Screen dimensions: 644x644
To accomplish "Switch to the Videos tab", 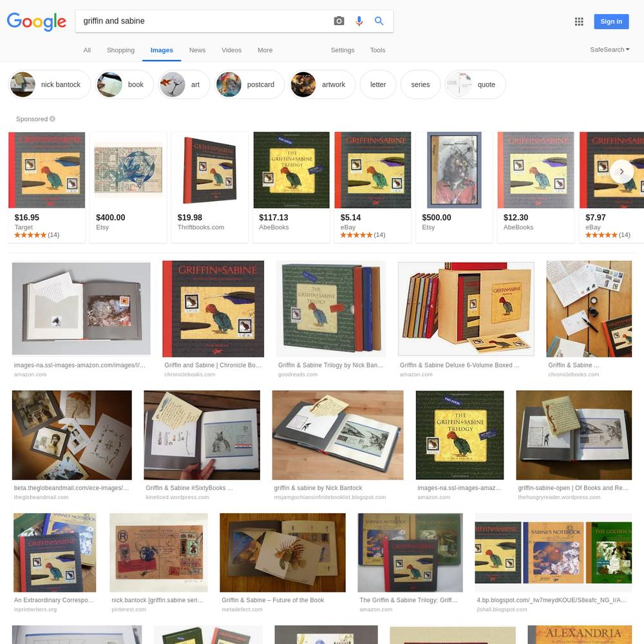I will tap(231, 50).
